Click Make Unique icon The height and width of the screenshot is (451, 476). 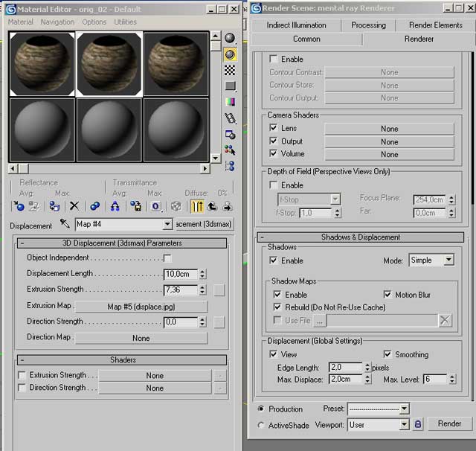(115, 206)
